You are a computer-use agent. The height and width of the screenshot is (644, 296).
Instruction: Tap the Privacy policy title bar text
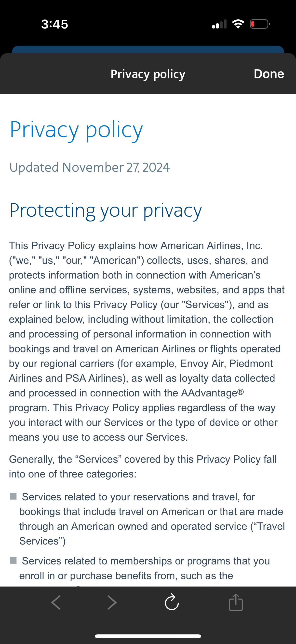148,74
